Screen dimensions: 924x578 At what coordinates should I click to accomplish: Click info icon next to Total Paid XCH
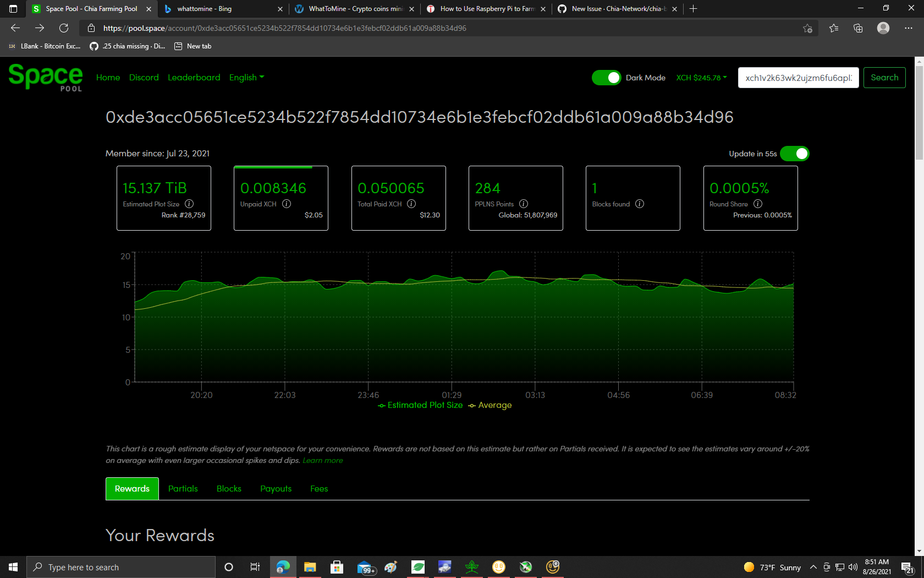pyautogui.click(x=411, y=204)
